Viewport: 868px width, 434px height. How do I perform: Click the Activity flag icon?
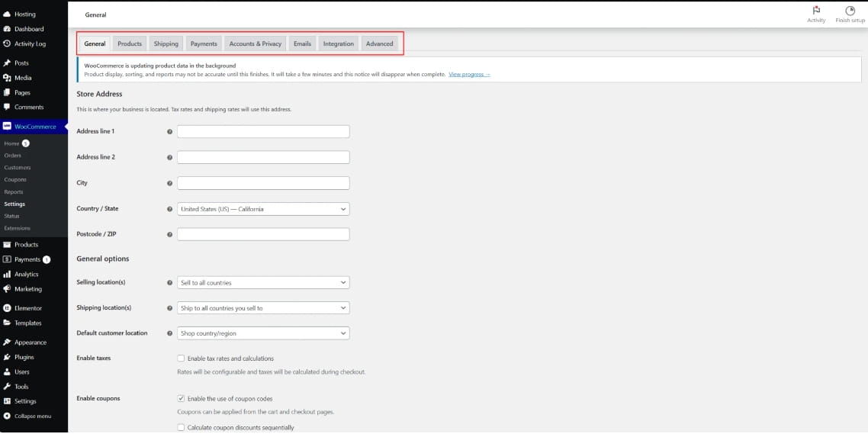click(x=816, y=11)
